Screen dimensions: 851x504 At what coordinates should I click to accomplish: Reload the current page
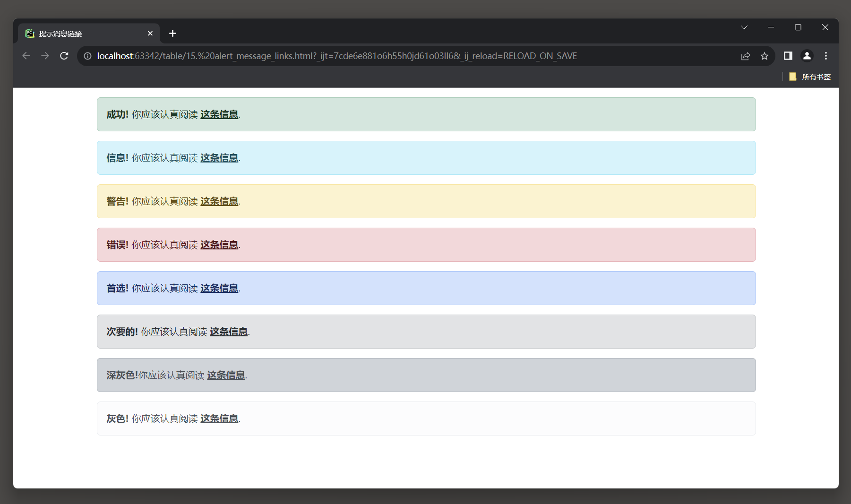tap(64, 56)
